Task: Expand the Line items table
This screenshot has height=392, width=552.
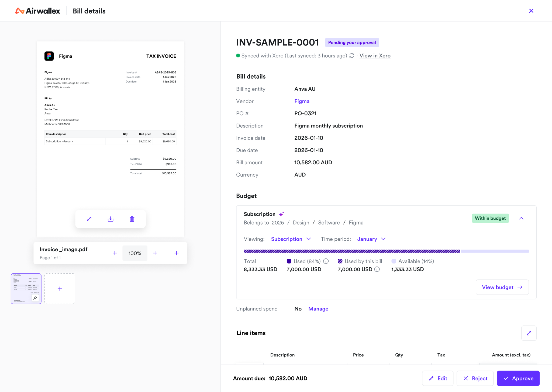Action: [529, 333]
